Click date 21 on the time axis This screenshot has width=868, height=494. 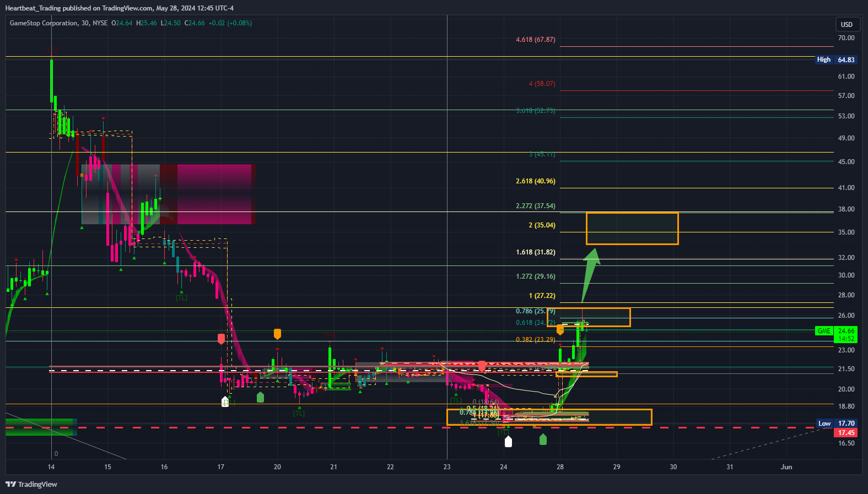click(334, 467)
